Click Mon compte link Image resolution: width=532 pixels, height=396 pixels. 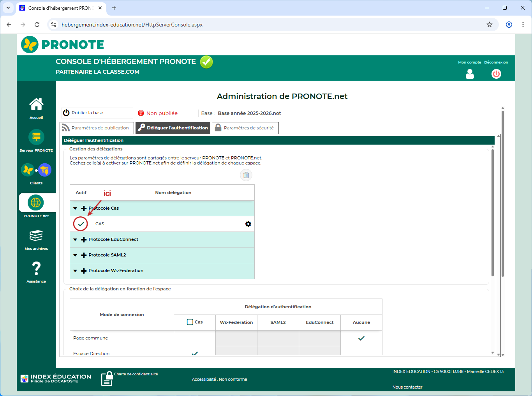470,62
